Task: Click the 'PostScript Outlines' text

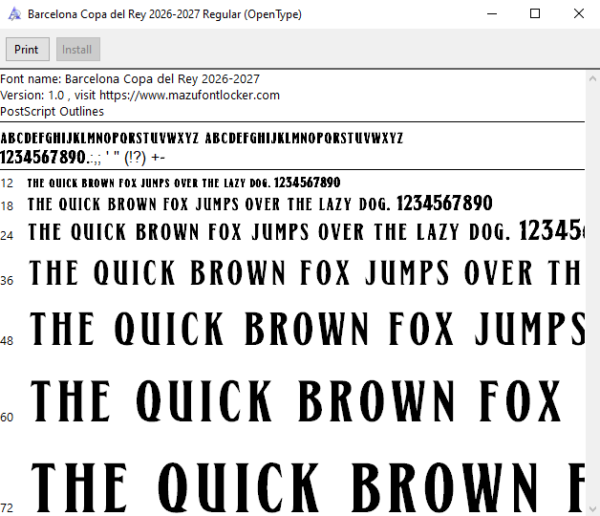Action: click(52, 111)
